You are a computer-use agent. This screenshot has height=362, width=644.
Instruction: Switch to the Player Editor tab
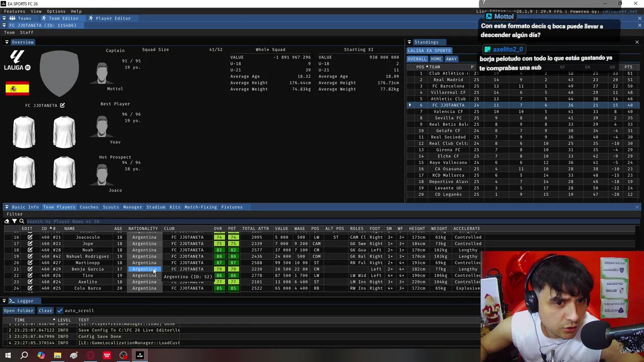coord(109,18)
